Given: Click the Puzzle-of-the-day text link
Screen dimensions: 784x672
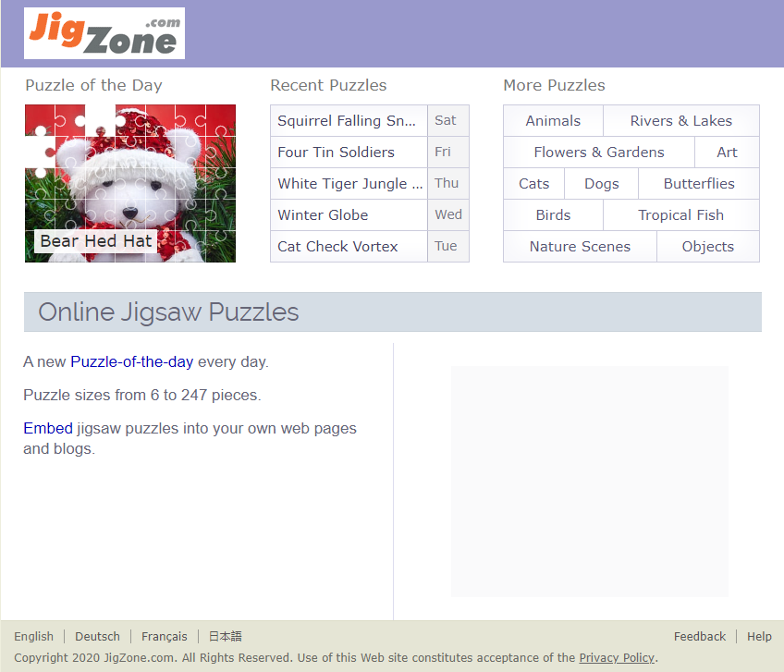Looking at the screenshot, I should [x=131, y=361].
